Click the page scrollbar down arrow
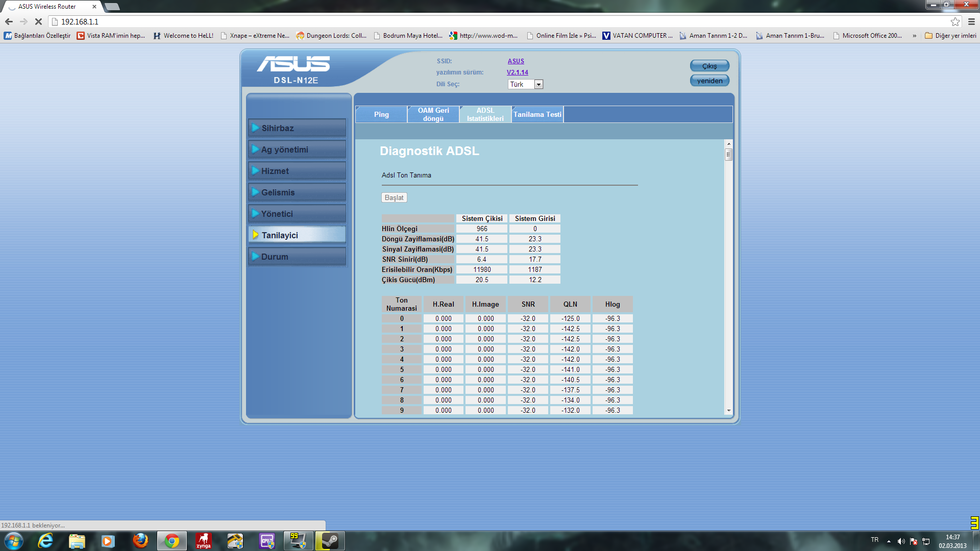Viewport: 980px width, 551px height. [x=728, y=411]
